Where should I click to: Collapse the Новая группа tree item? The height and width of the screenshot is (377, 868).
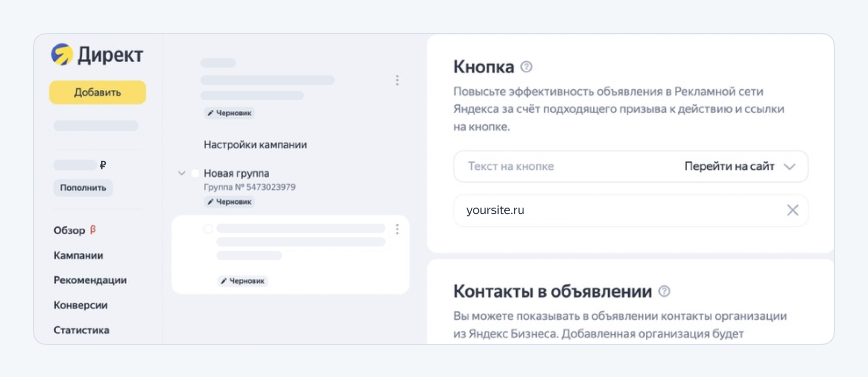(x=181, y=174)
